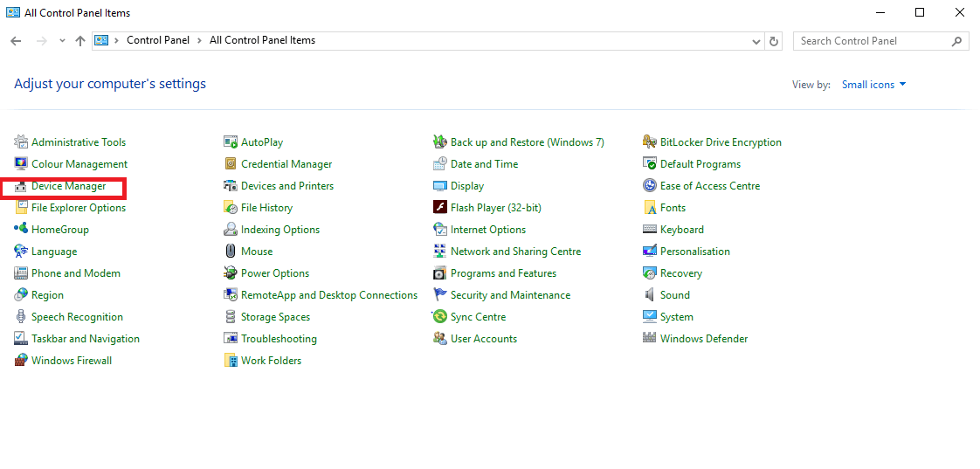This screenshot has height=469, width=980.
Task: Open the Programs and Features link
Action: tap(503, 273)
